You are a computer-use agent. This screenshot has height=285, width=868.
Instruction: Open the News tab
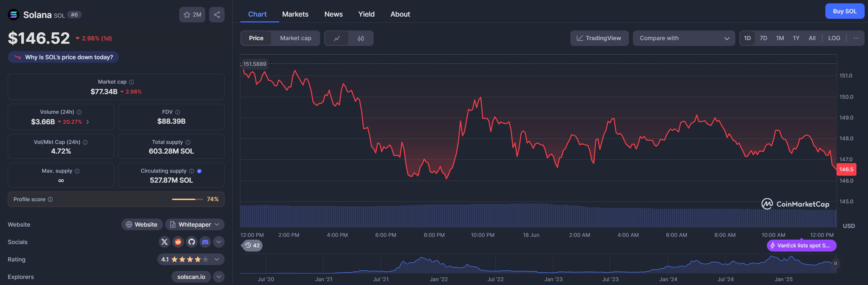tap(333, 14)
